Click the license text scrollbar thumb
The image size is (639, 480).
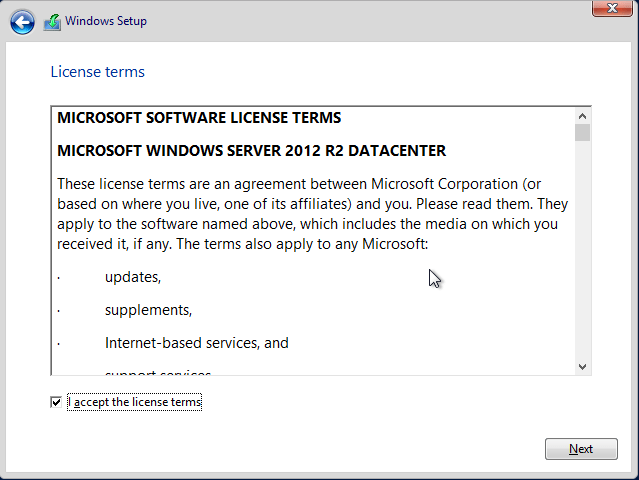(x=582, y=132)
